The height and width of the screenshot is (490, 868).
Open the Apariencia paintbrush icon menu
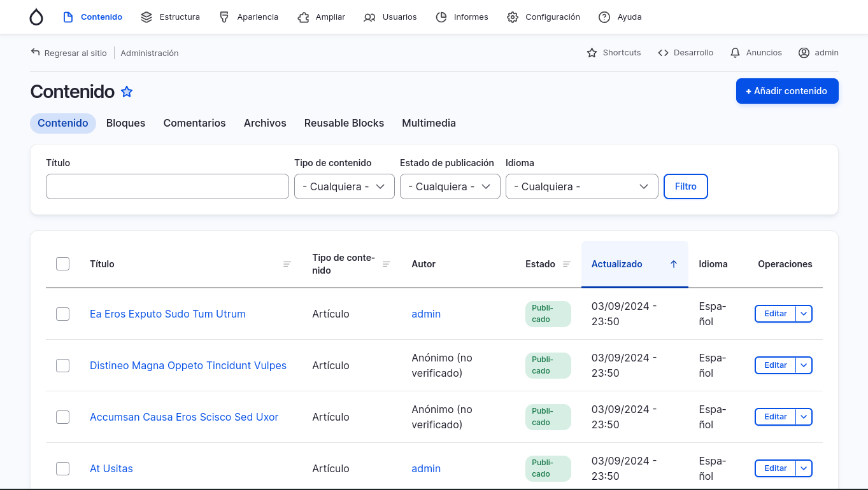[x=224, y=17]
